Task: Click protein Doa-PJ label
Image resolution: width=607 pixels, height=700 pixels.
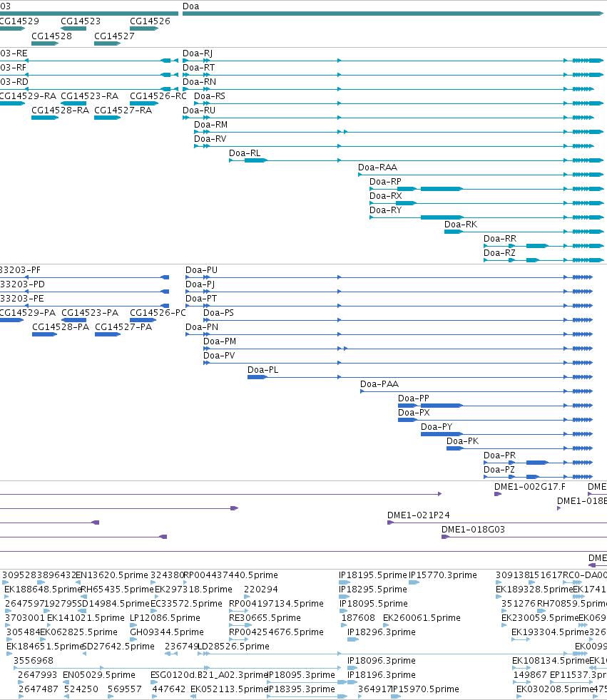Action: pyautogui.click(x=200, y=285)
